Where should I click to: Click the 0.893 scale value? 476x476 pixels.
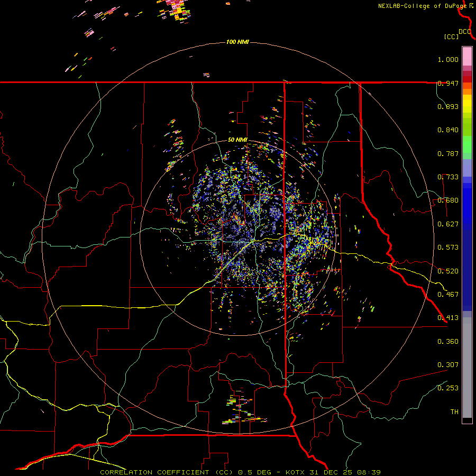[x=448, y=106]
